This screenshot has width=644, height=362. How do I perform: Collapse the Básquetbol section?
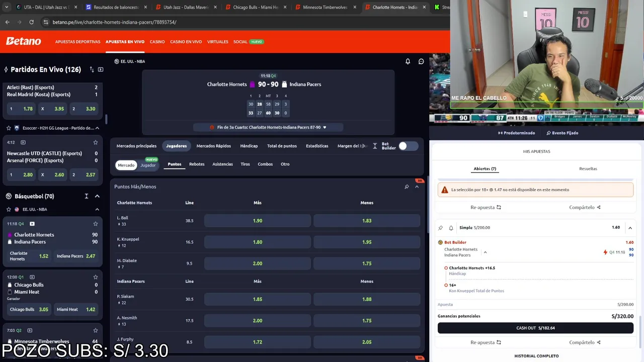tap(97, 196)
